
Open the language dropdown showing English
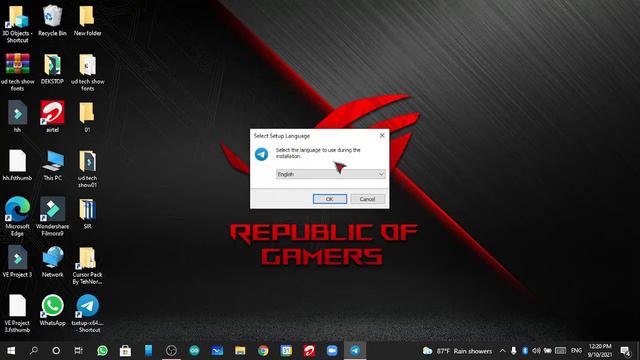coord(330,174)
